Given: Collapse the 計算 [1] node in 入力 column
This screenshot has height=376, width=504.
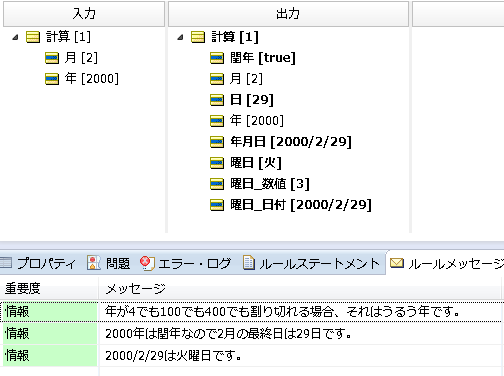Looking at the screenshot, I should point(15,37).
